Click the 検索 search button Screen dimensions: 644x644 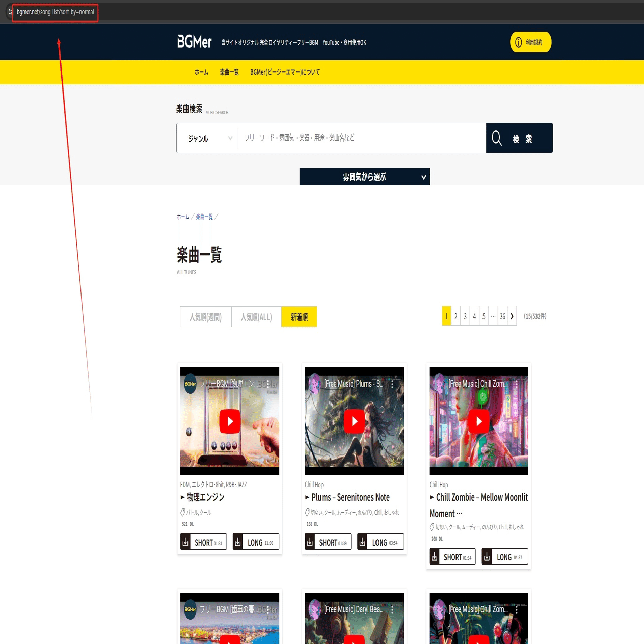519,138
